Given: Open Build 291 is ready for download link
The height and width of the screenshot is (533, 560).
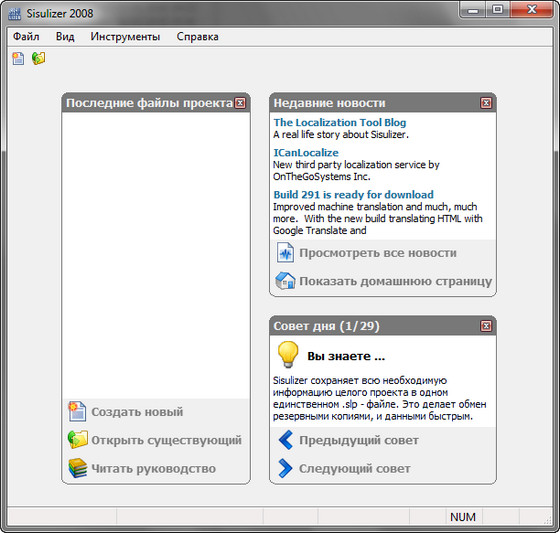Looking at the screenshot, I should pyautogui.click(x=353, y=194).
